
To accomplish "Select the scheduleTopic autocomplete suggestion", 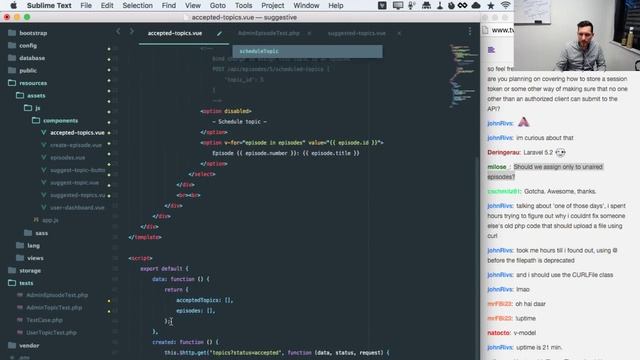I will click(307, 51).
